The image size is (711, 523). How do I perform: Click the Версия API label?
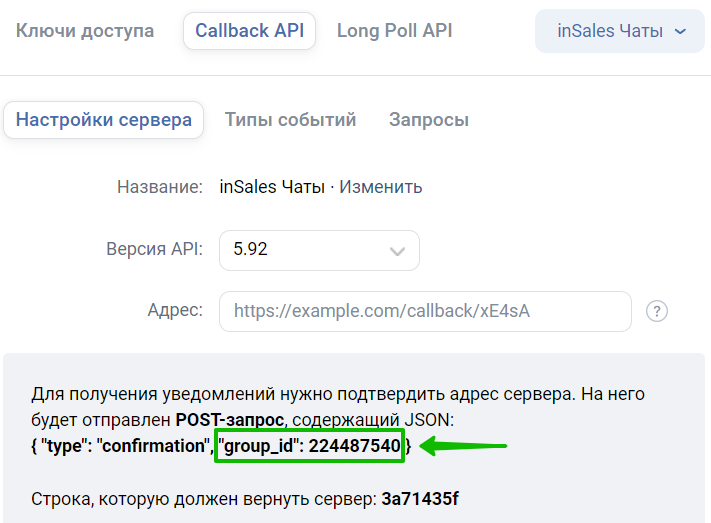(155, 249)
